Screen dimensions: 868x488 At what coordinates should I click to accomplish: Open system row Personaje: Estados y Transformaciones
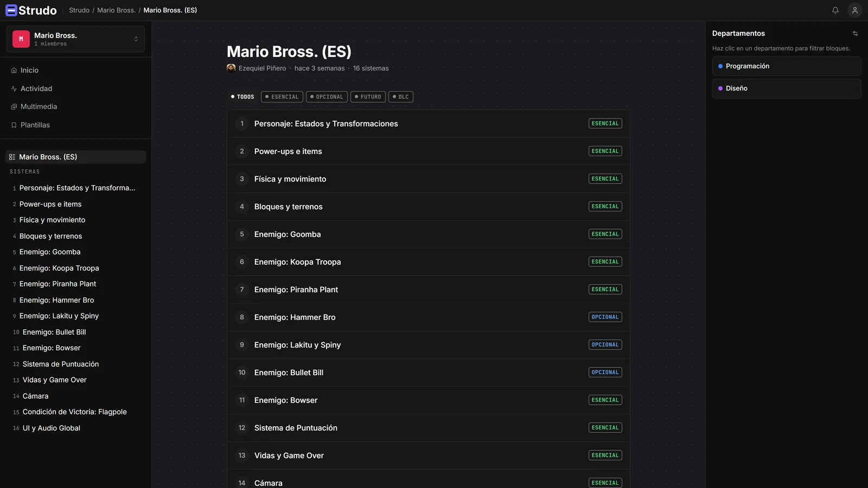point(428,124)
